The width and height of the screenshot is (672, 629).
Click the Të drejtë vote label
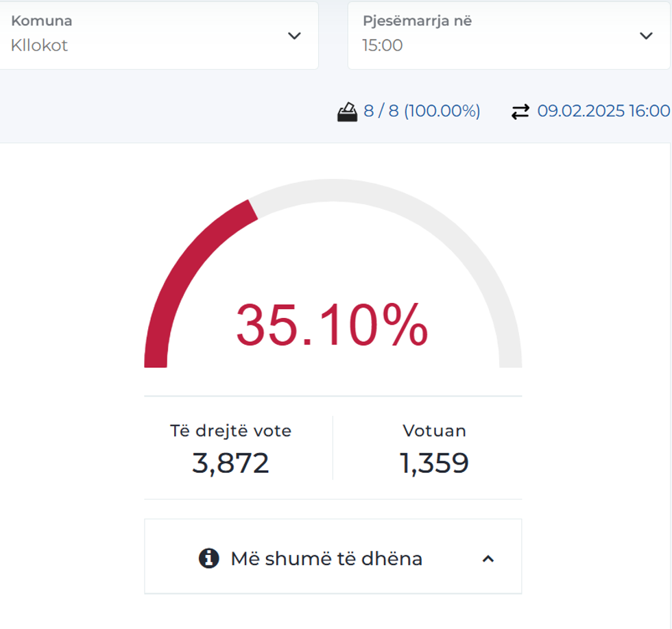click(230, 431)
